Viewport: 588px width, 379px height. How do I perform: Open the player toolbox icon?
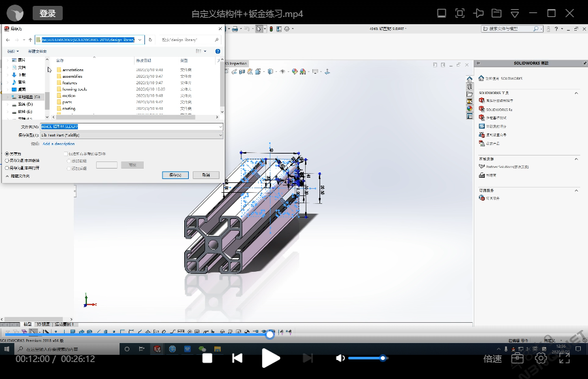tap(517, 358)
